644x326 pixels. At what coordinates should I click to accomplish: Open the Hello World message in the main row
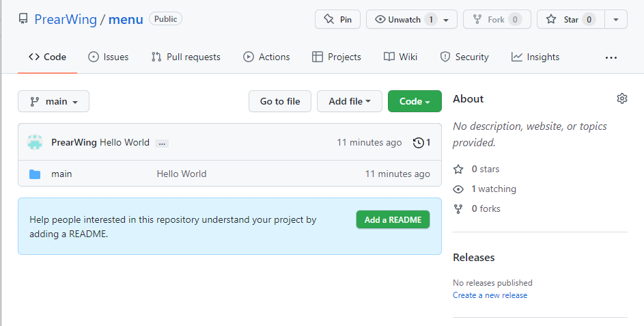click(182, 174)
